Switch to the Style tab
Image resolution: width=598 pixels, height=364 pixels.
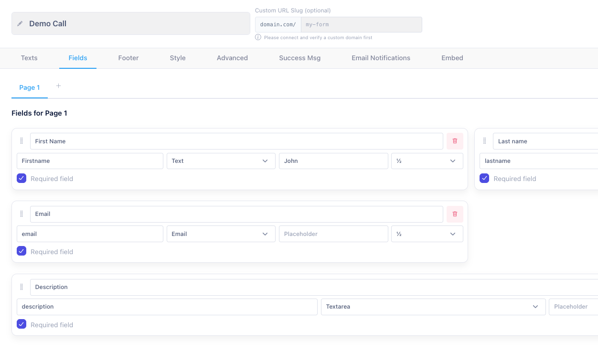[177, 58]
